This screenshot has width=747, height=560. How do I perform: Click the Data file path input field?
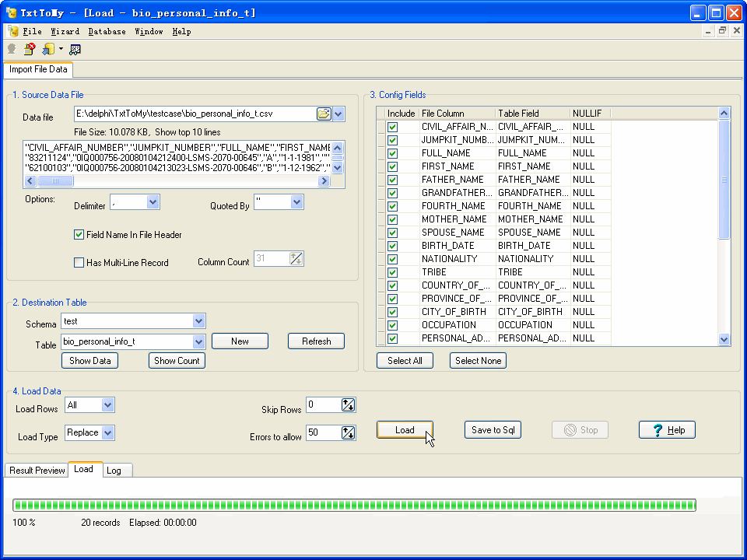point(195,114)
